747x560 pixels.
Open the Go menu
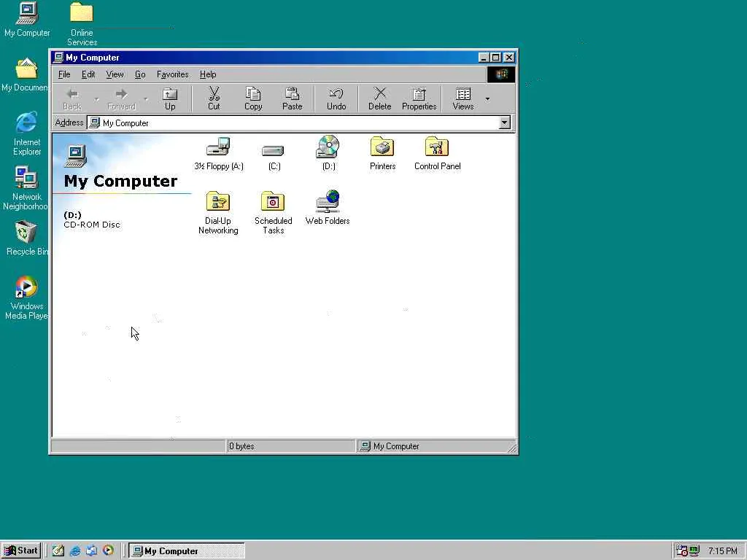(x=140, y=74)
